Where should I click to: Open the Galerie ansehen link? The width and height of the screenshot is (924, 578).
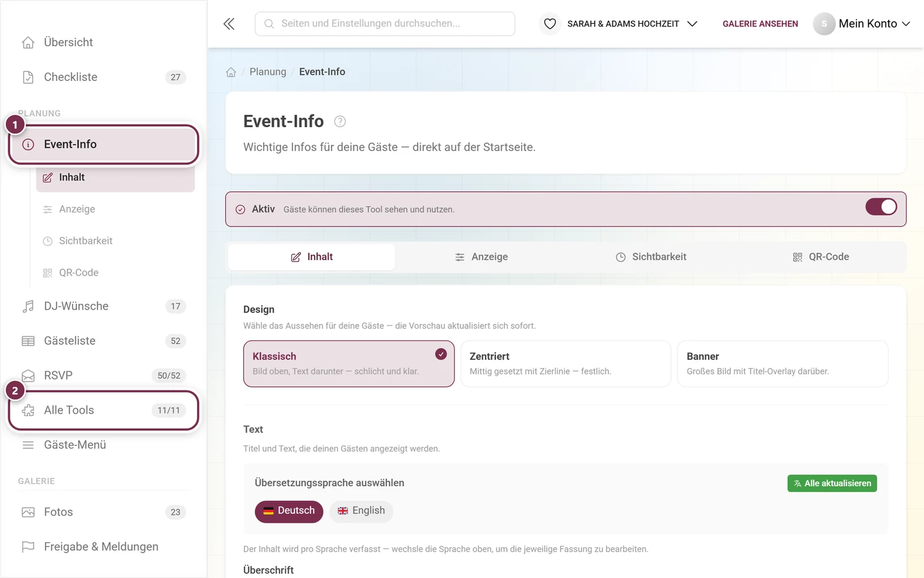(x=760, y=24)
